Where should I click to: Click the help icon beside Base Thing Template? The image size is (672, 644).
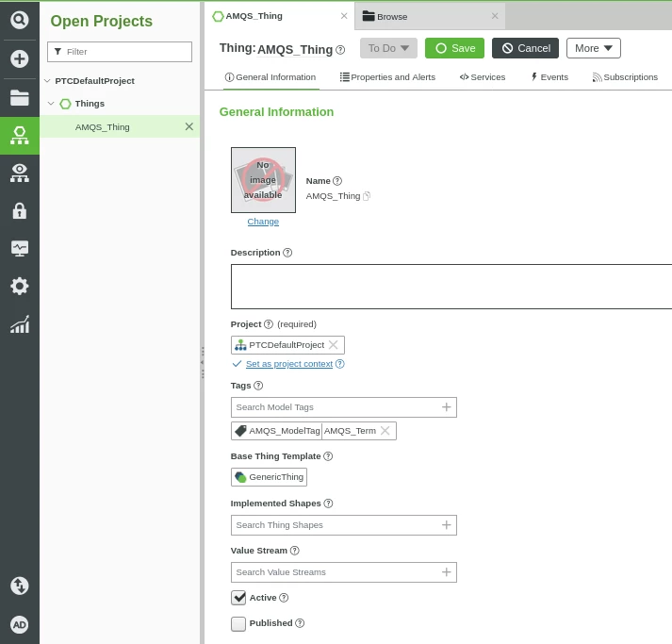pyautogui.click(x=328, y=456)
